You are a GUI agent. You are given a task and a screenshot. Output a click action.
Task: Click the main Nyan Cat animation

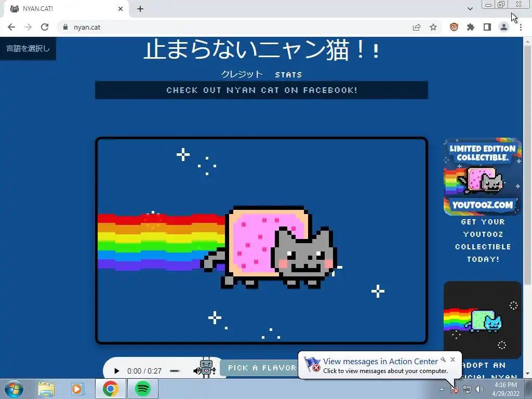click(262, 241)
